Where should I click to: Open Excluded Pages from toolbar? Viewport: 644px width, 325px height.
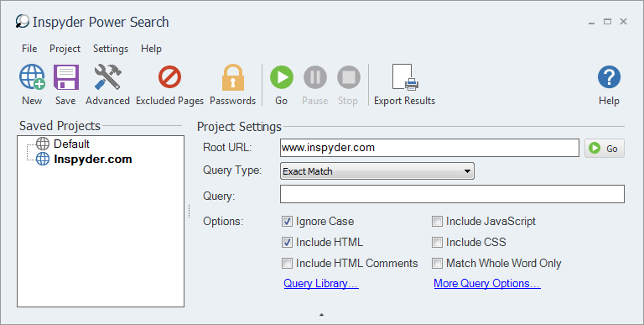pyautogui.click(x=169, y=85)
